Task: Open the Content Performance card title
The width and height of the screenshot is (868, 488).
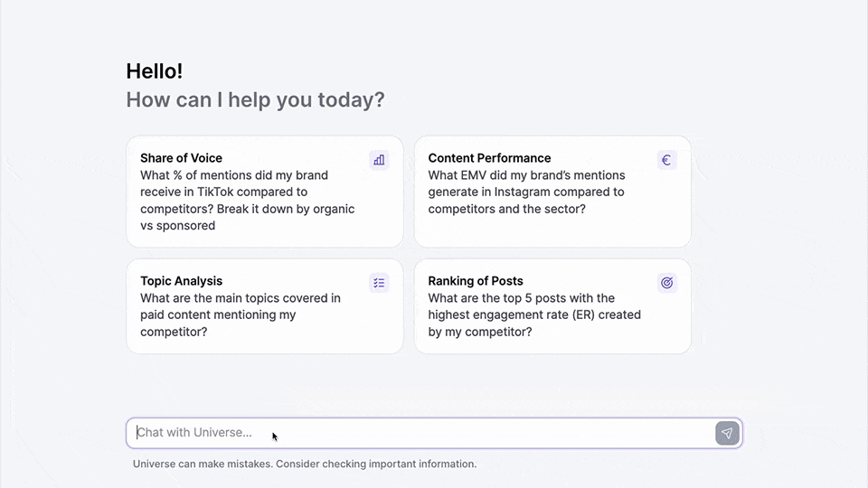Action: click(x=489, y=158)
